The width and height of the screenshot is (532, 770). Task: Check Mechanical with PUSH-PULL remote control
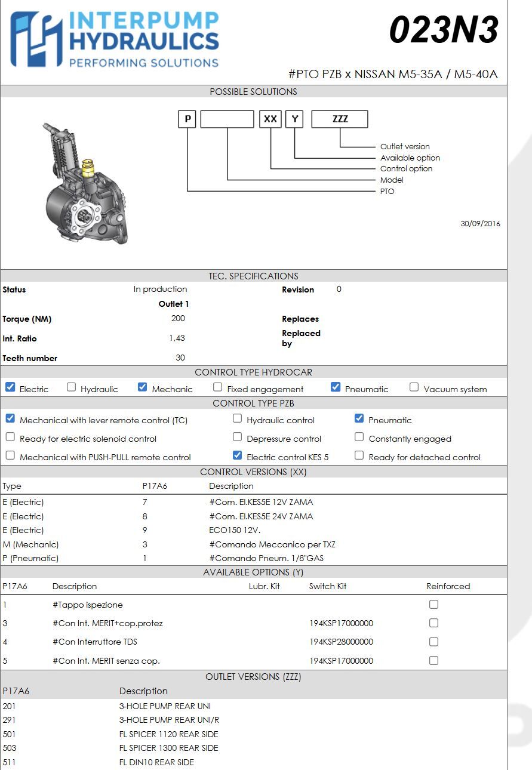tap(10, 455)
